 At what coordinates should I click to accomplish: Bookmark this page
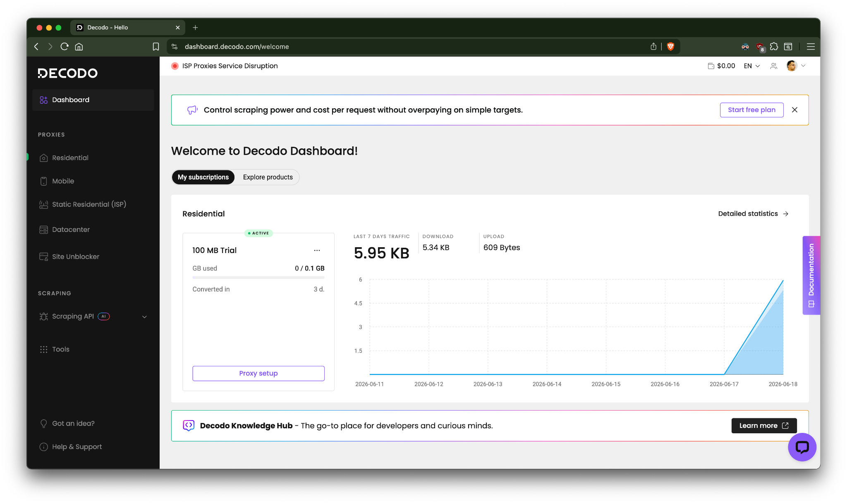pyautogui.click(x=156, y=47)
